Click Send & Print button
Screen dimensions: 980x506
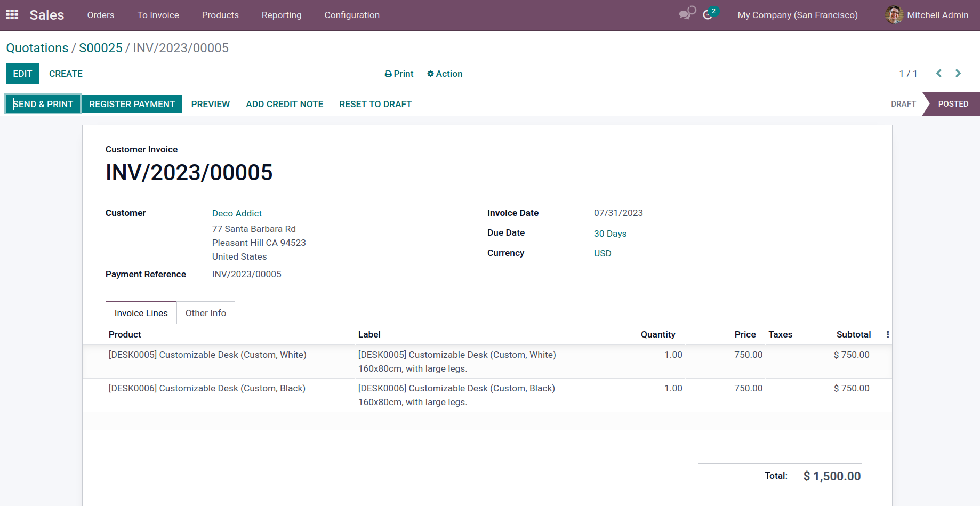pos(43,104)
